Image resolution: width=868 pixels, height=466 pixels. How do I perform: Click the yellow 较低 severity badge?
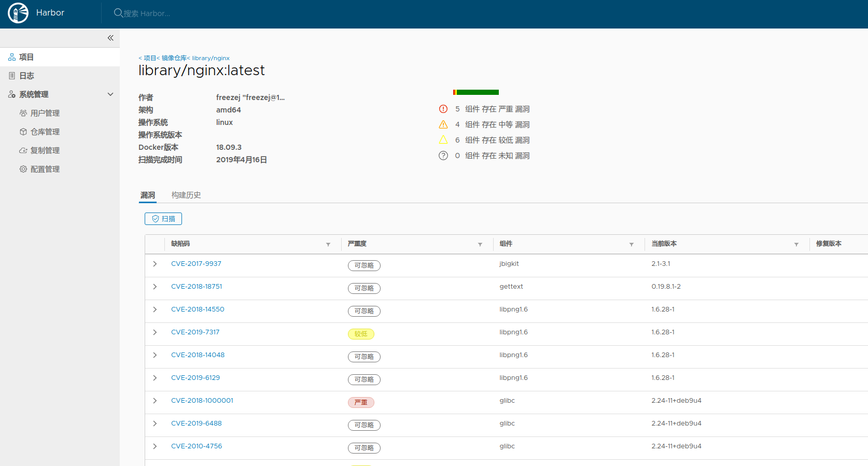361,334
